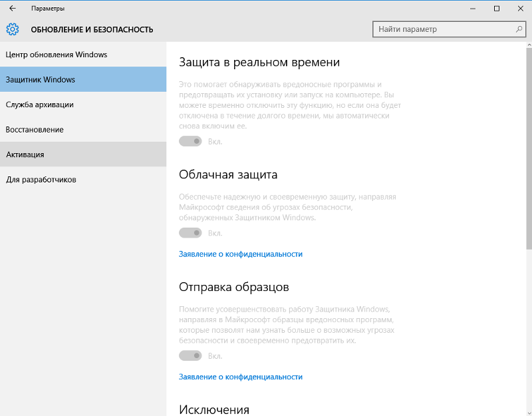Toggle 'Защита в реальном времени' switch

point(190,141)
